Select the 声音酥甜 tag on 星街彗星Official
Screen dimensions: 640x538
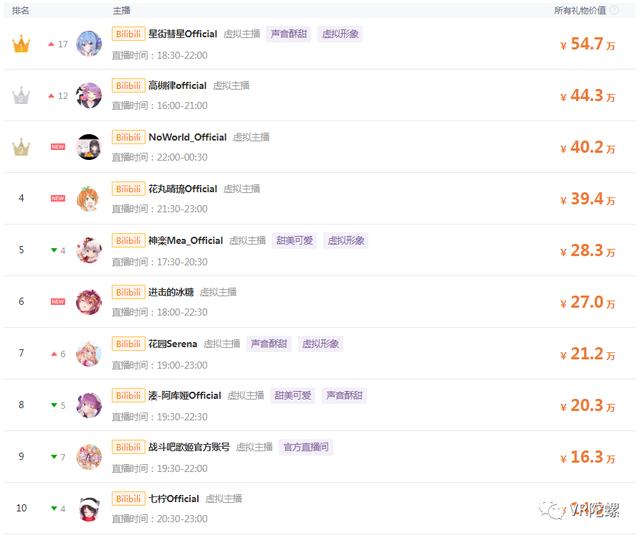[289, 34]
